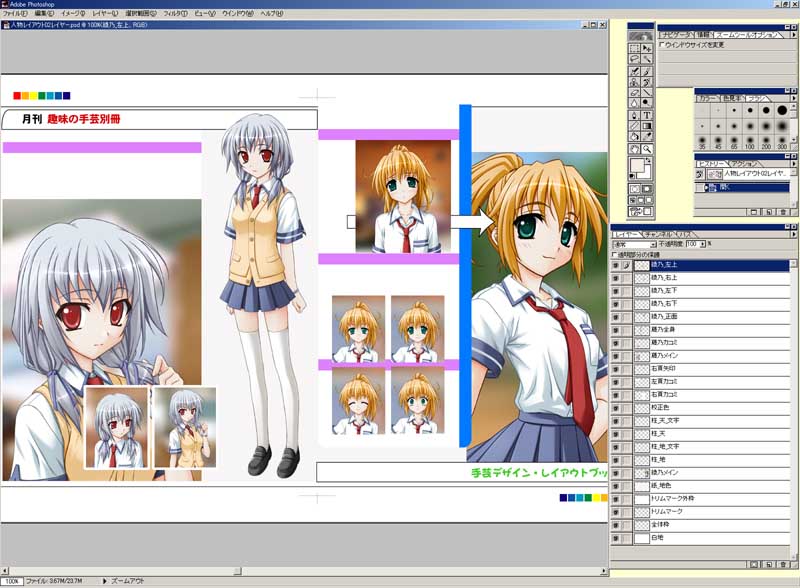Open the Navigator palette menu arrow
This screenshot has height=588, width=800.
(793, 35)
